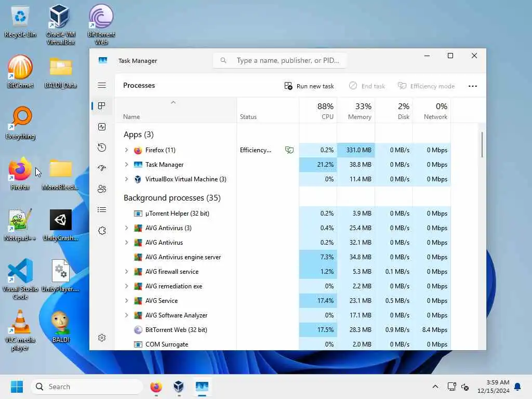Image resolution: width=532 pixels, height=399 pixels.
Task: Select Oracle VM VirtualBox desktop icon
Action: 60,24
